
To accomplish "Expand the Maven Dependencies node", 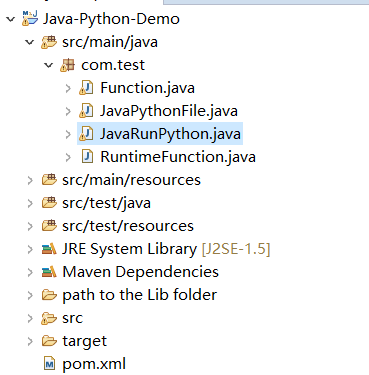I will [x=30, y=272].
